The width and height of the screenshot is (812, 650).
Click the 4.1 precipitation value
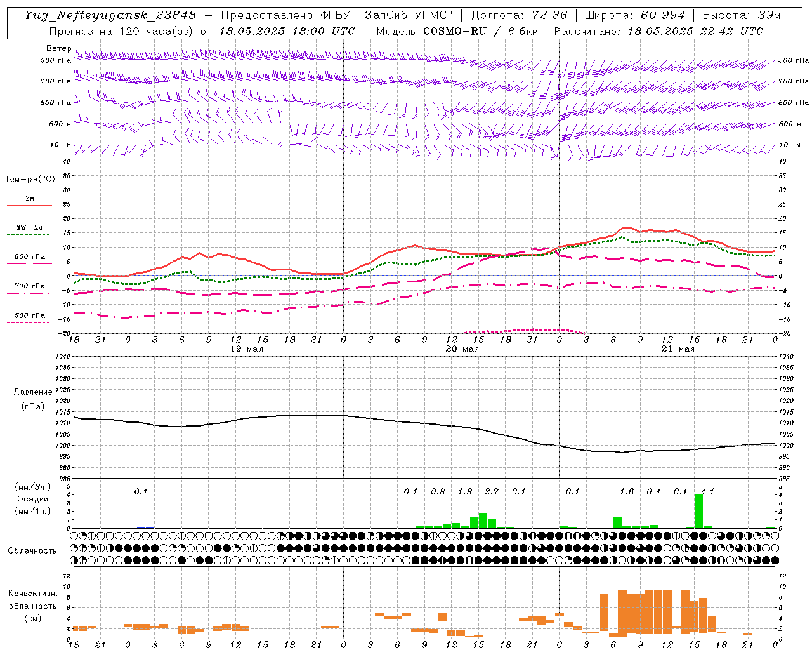tap(707, 491)
